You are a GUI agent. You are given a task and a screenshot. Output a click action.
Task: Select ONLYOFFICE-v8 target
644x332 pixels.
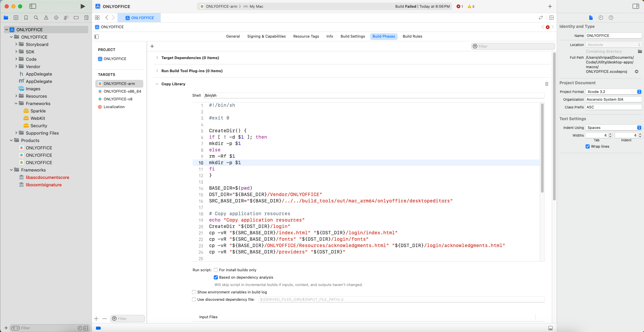pos(119,99)
